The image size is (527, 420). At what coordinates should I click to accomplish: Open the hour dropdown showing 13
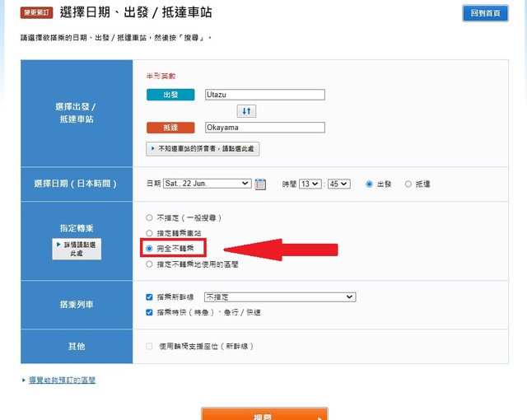pyautogui.click(x=309, y=184)
